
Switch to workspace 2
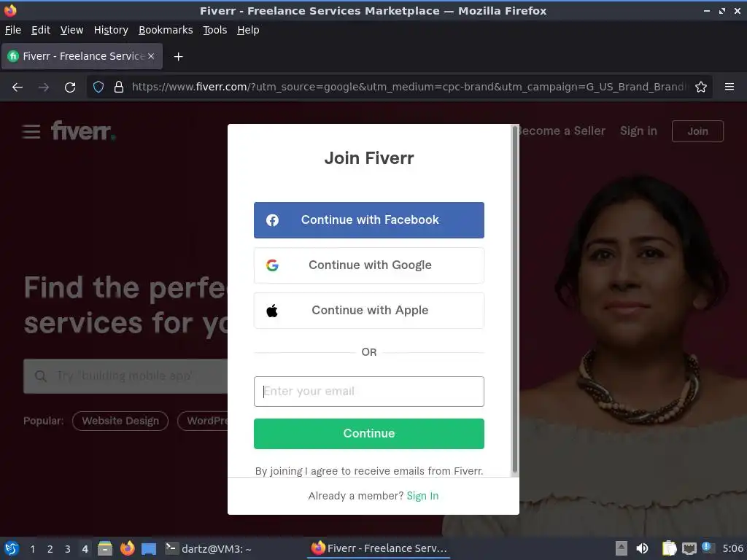pyautogui.click(x=50, y=549)
